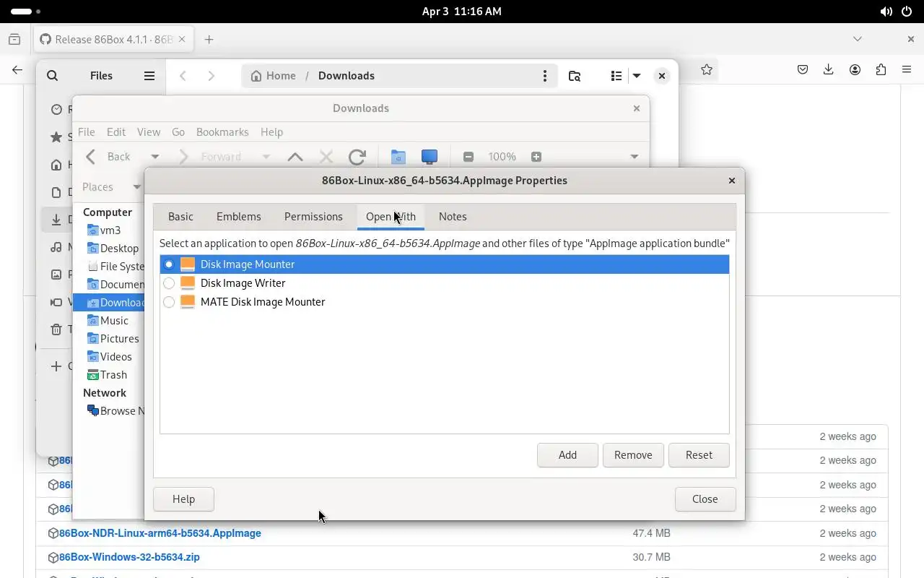Open the three-dot menu in Files path bar

point(545,76)
